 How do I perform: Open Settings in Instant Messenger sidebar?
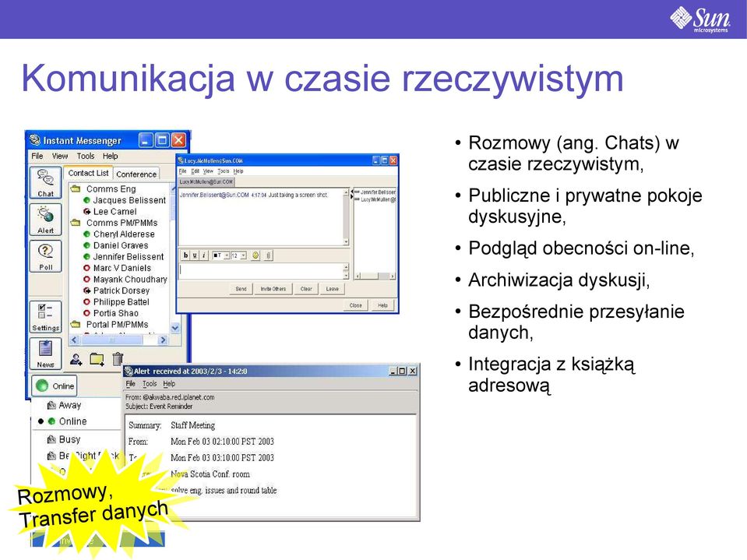pyautogui.click(x=46, y=317)
